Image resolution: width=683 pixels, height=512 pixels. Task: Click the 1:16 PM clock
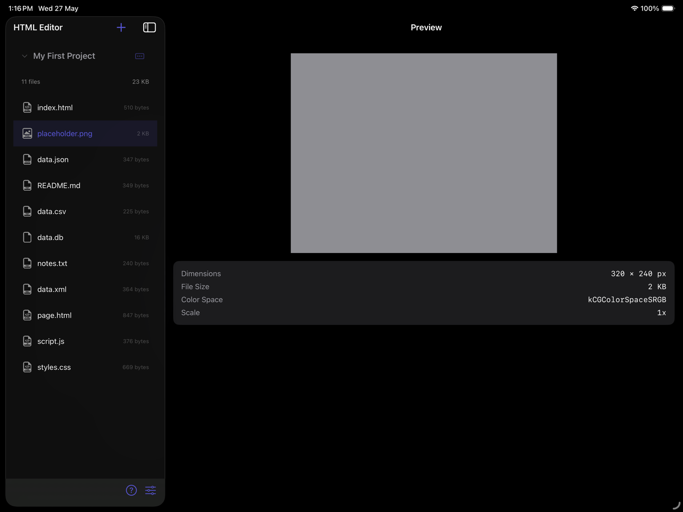21,8
